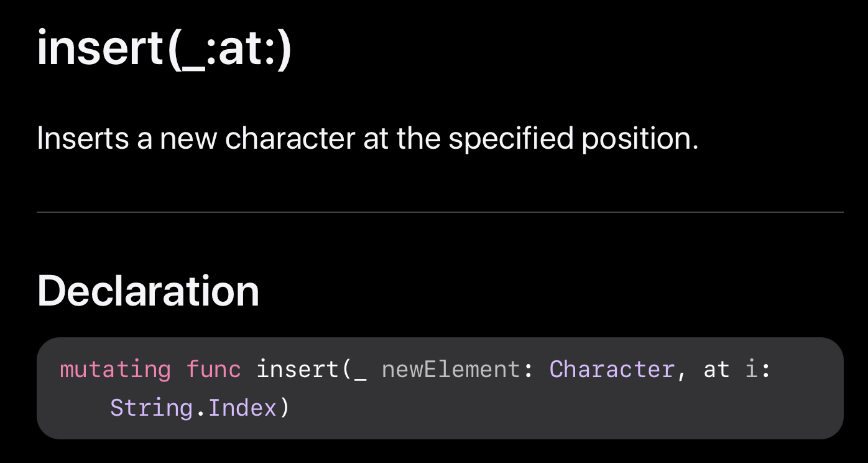Click the mutating keyword in code
The height and width of the screenshot is (463, 868).
click(x=115, y=370)
